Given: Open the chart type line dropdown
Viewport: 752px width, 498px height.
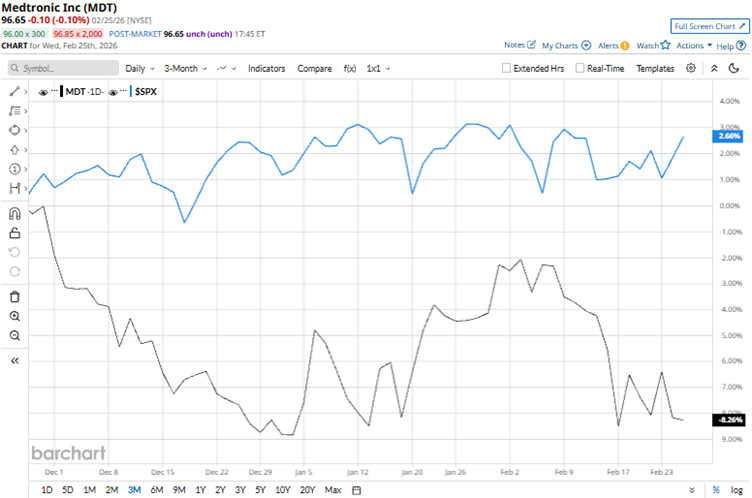Looking at the screenshot, I should point(226,69).
